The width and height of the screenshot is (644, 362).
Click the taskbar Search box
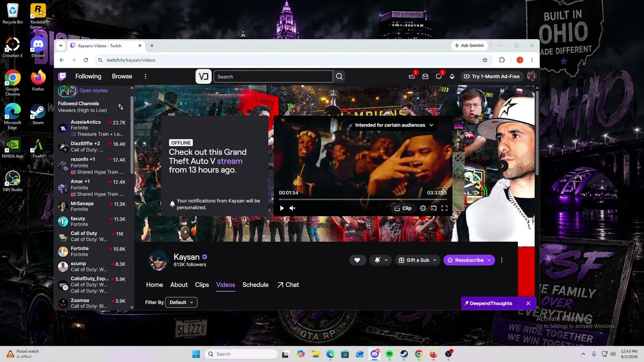pyautogui.click(x=242, y=354)
